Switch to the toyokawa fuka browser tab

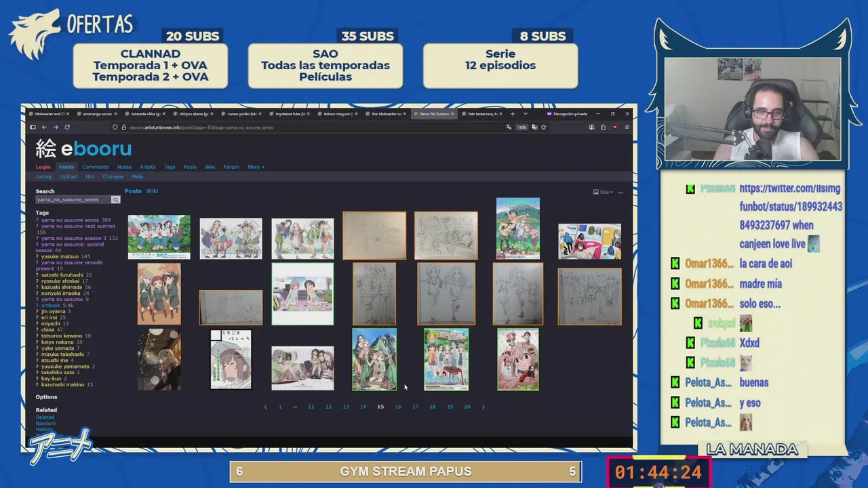tap(290, 114)
